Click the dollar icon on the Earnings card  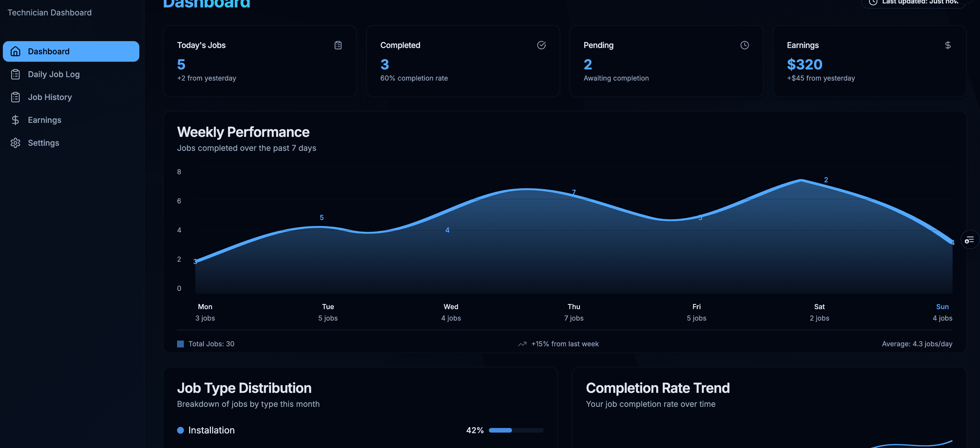(x=948, y=45)
